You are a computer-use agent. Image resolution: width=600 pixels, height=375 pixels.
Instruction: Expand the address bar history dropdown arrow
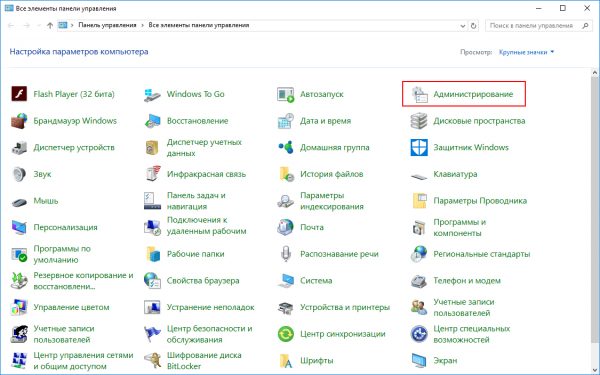click(463, 26)
